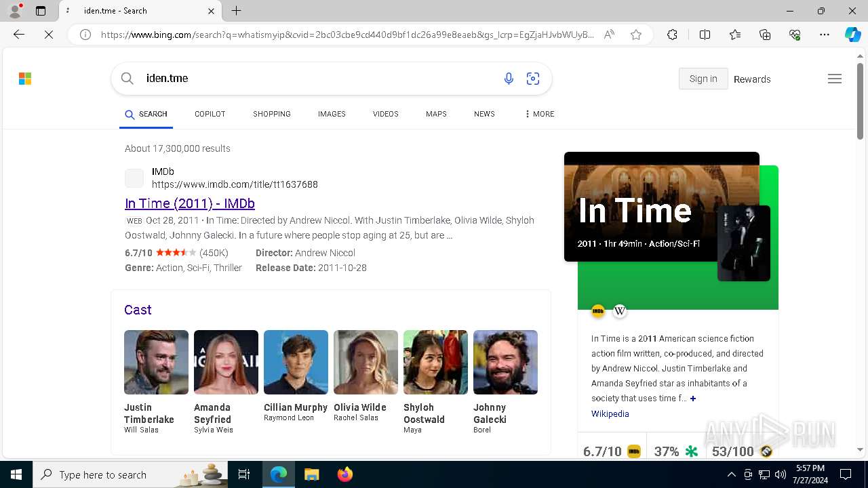Open the Wikipedia link in knowledge panel
Screen dimensions: 868x488
610,413
